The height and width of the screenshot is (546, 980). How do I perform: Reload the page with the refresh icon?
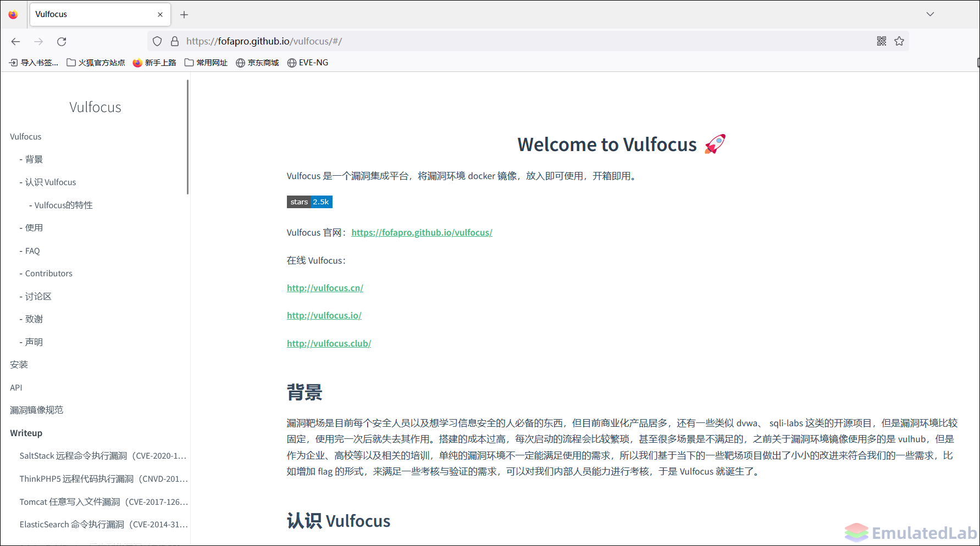point(62,42)
